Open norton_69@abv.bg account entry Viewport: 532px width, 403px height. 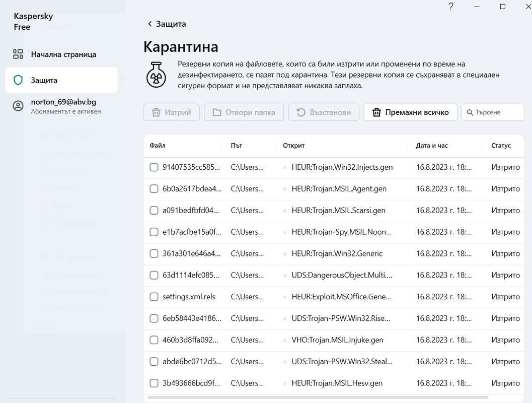click(61, 106)
